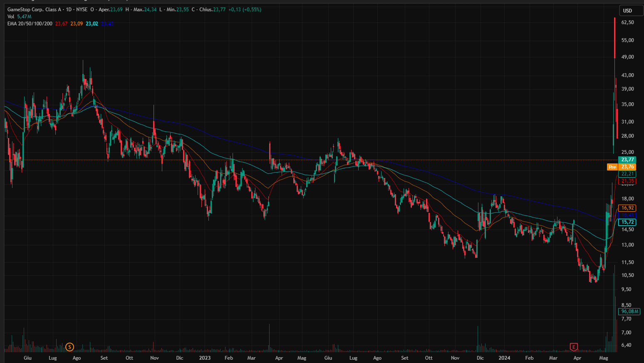Click the red 21,35 EMA price label
This screenshot has height=363, width=644.
pos(627,181)
